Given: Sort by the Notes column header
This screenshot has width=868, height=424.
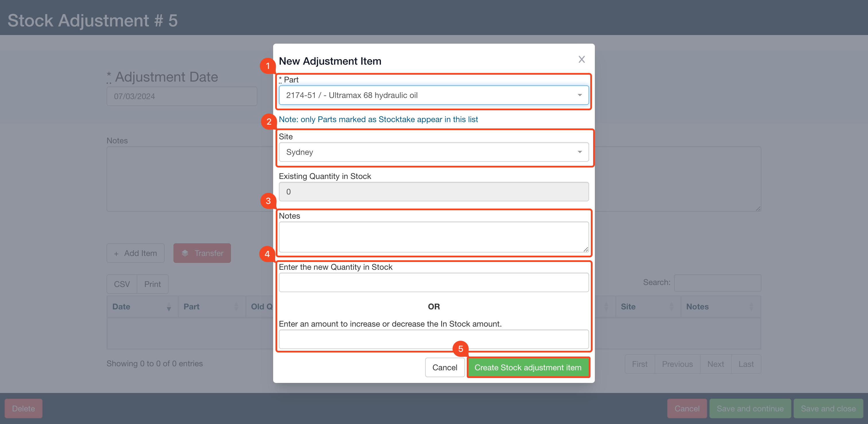Looking at the screenshot, I should coord(720,307).
